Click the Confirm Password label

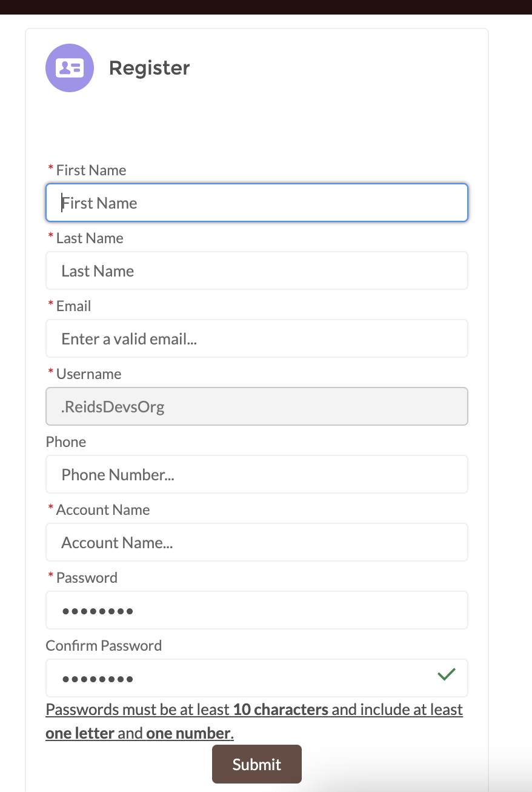104,645
